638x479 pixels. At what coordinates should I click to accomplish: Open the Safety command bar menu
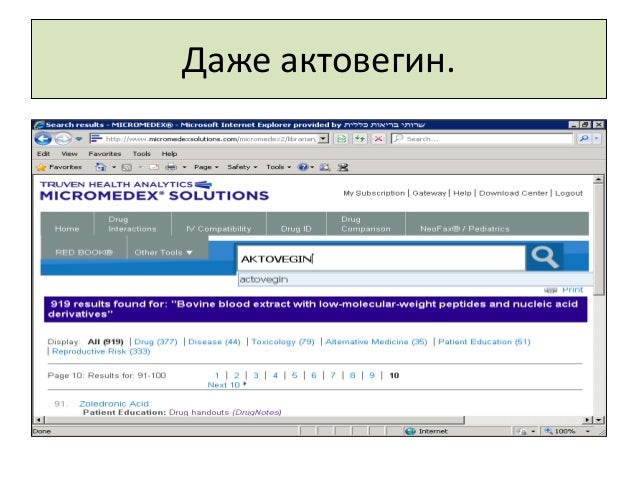click(242, 167)
